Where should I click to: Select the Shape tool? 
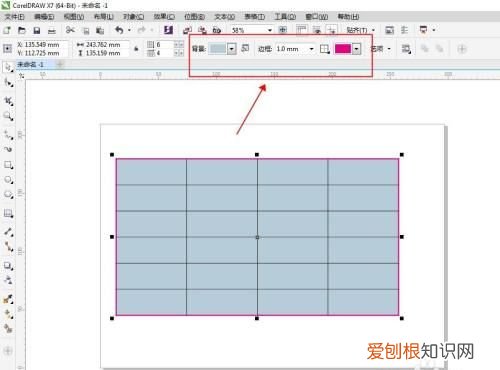pyautogui.click(x=9, y=82)
